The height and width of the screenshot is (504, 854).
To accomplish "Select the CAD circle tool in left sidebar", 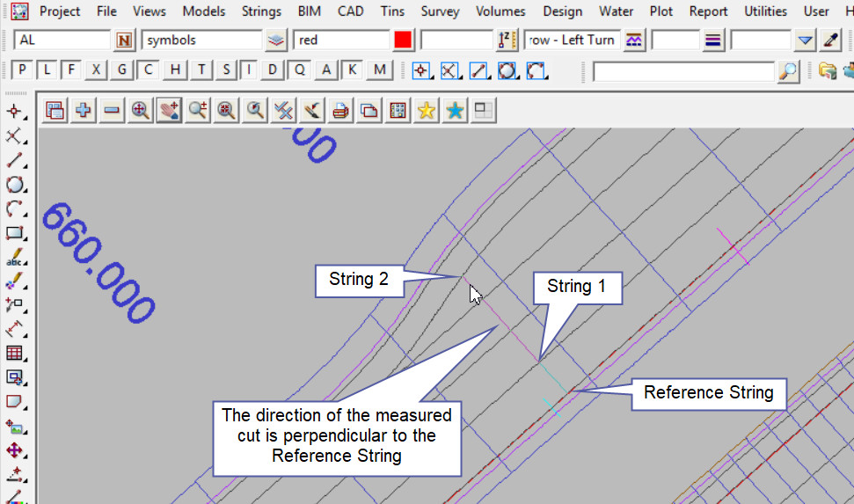I will pyautogui.click(x=15, y=185).
